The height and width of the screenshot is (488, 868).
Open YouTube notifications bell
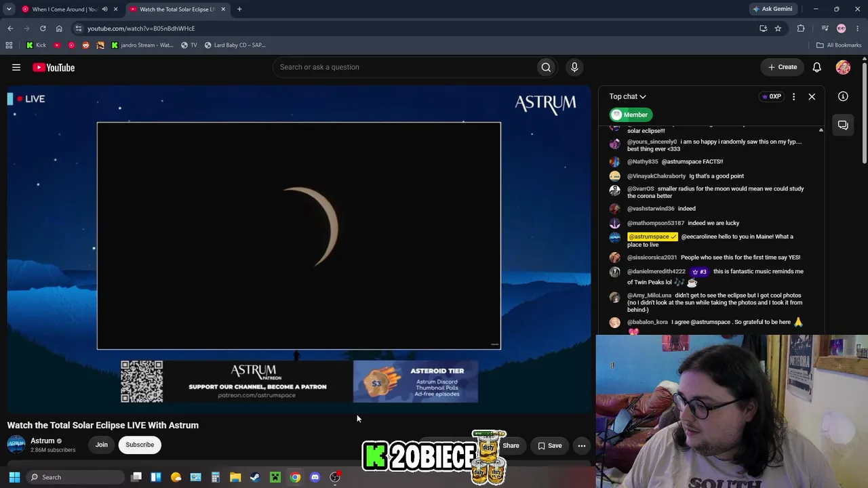[x=817, y=67]
